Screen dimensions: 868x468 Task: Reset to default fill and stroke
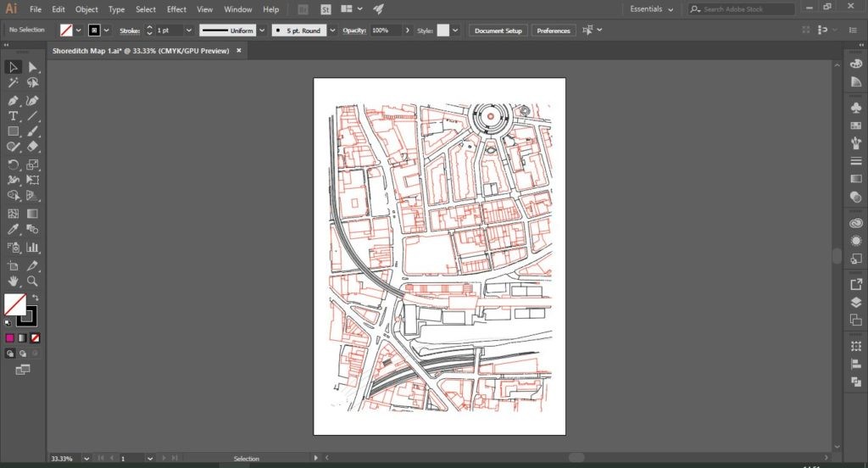click(x=8, y=323)
